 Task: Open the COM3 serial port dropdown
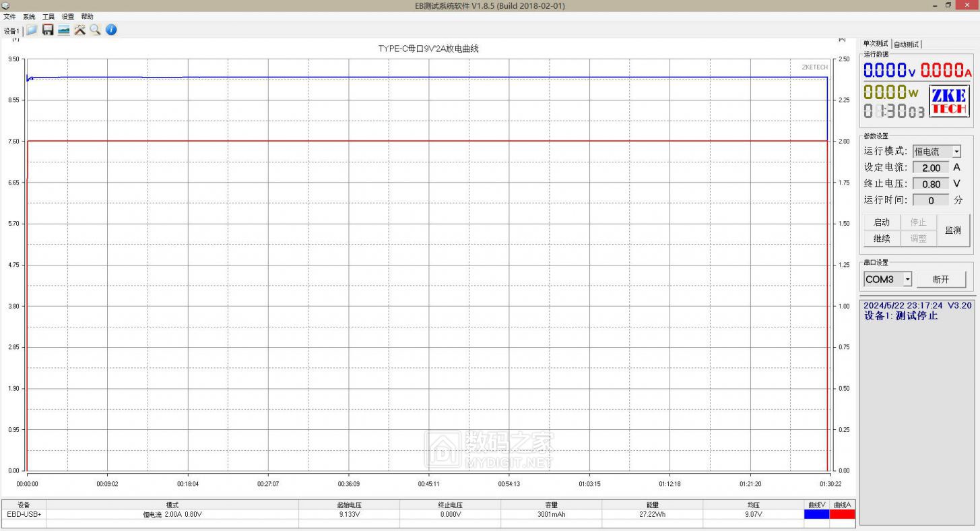(x=907, y=279)
